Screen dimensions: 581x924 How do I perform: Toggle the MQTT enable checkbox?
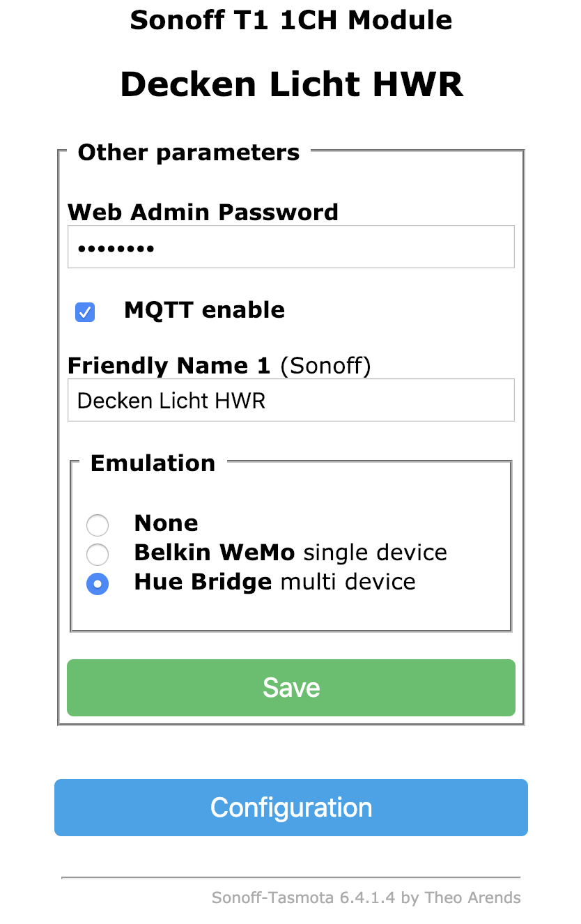tap(85, 312)
